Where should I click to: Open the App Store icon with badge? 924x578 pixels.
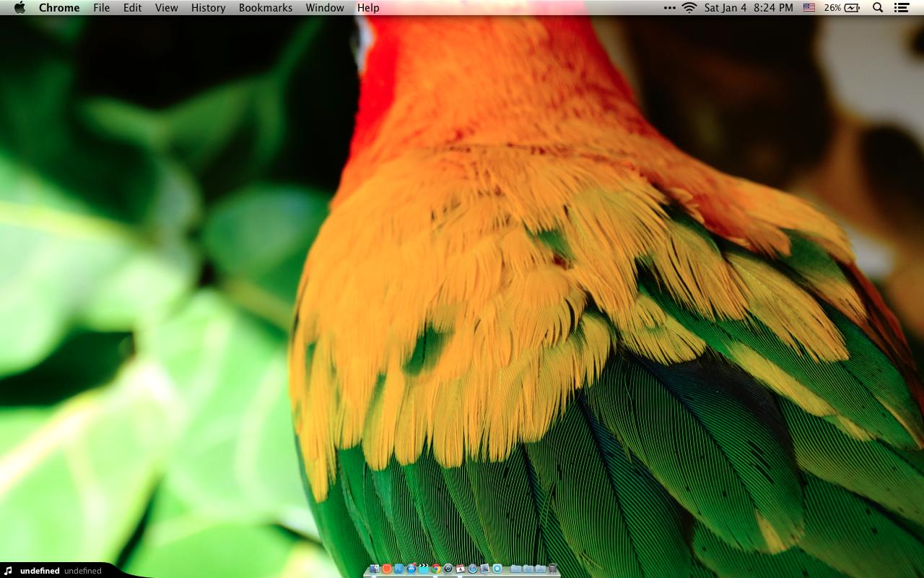[x=411, y=569]
